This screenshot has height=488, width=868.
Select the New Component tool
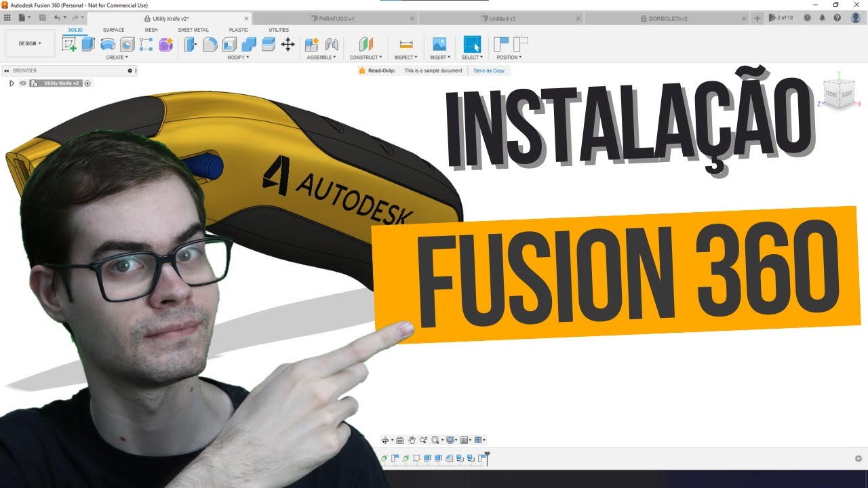tap(312, 45)
